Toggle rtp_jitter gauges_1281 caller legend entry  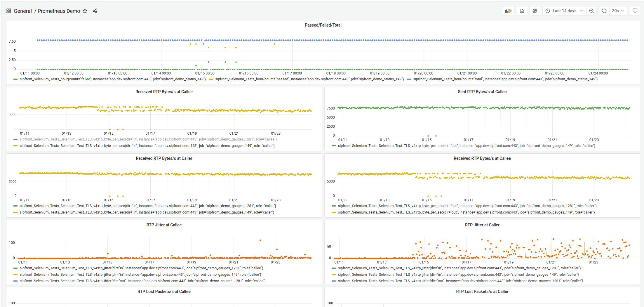point(459,268)
